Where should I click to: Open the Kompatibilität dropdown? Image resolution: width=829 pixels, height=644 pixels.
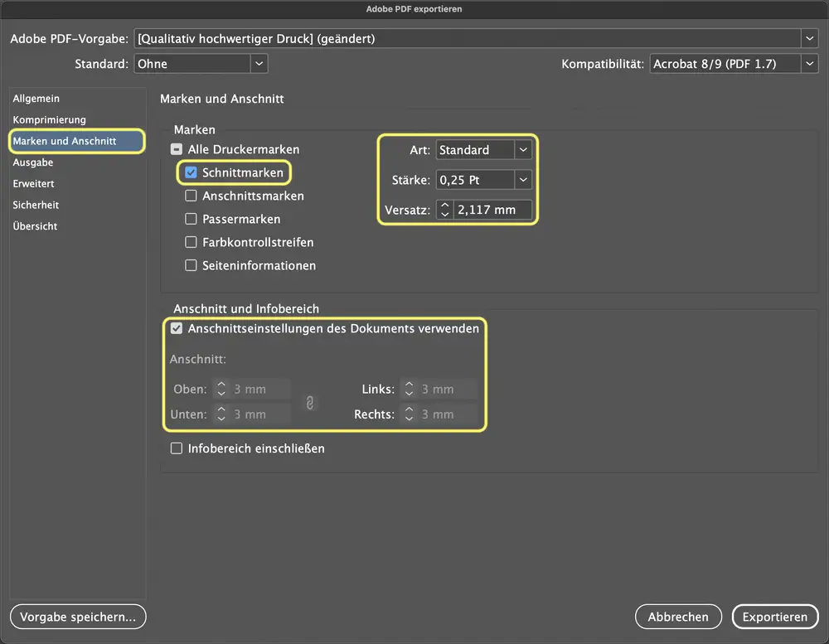point(734,64)
